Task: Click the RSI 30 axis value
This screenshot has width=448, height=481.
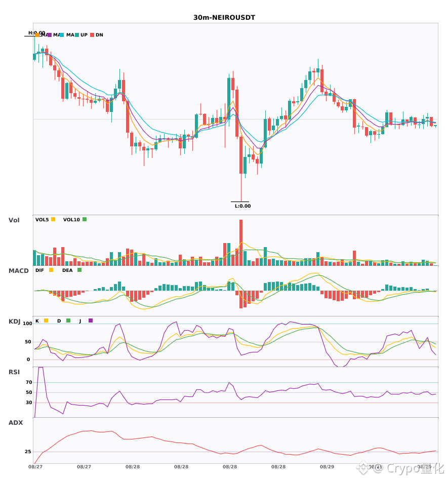Action: point(29,403)
